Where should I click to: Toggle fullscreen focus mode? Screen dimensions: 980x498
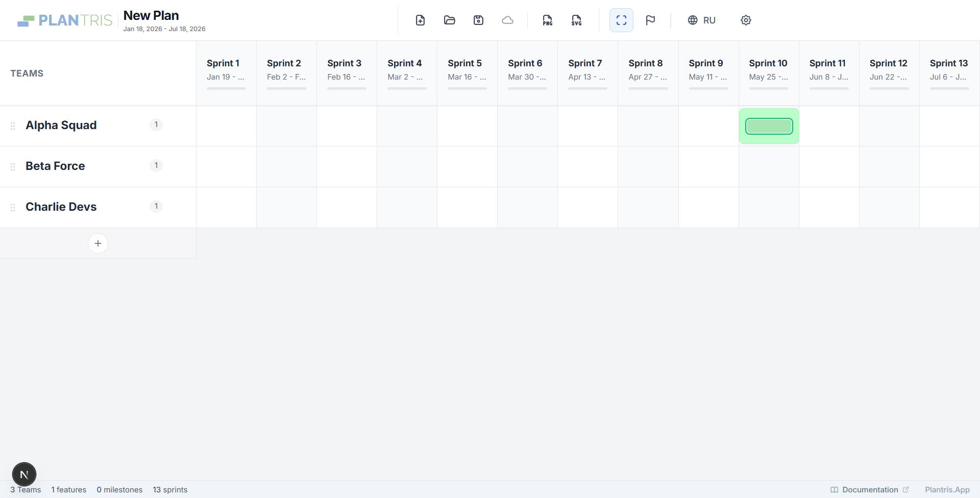(621, 20)
